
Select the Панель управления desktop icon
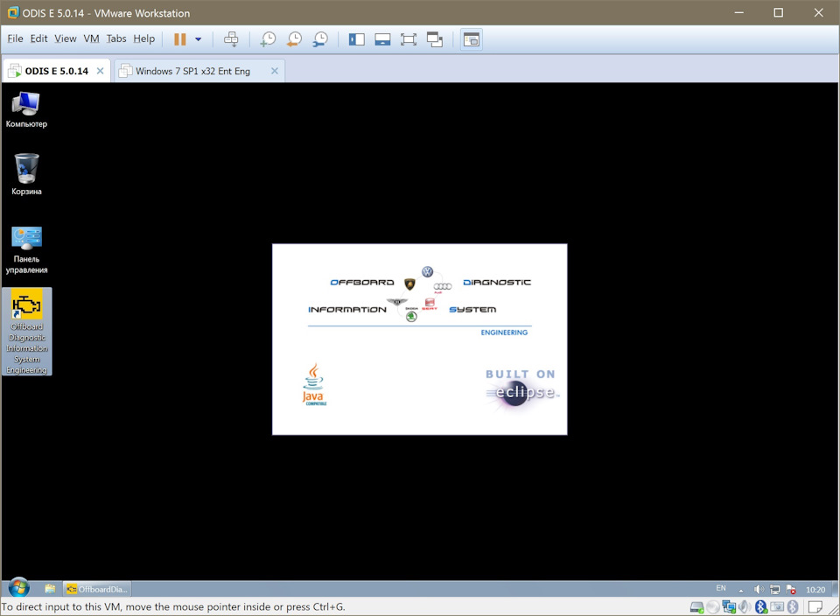coord(26,249)
